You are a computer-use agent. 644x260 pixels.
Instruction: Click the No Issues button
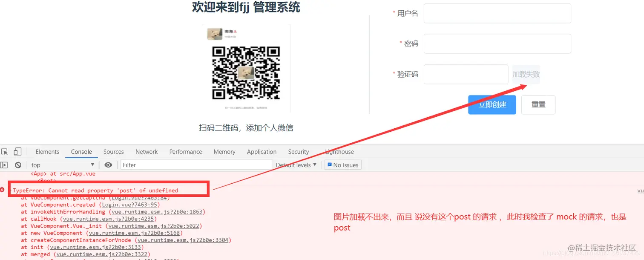point(343,165)
